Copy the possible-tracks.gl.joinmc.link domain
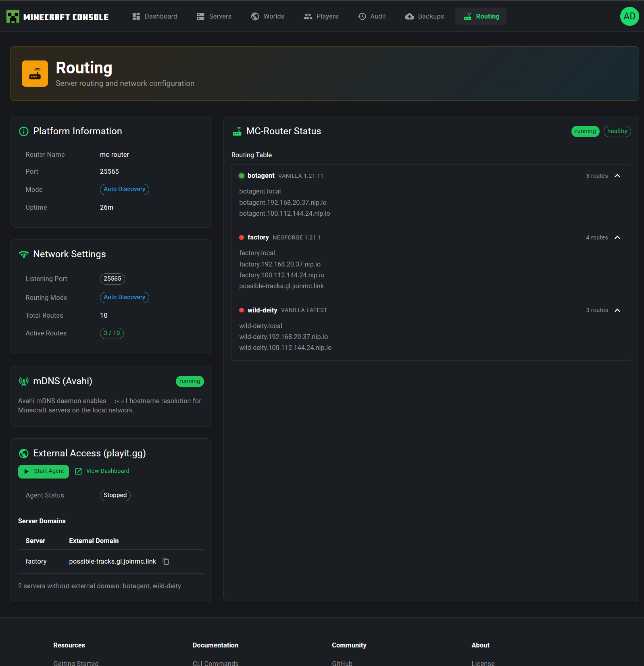 (x=166, y=562)
